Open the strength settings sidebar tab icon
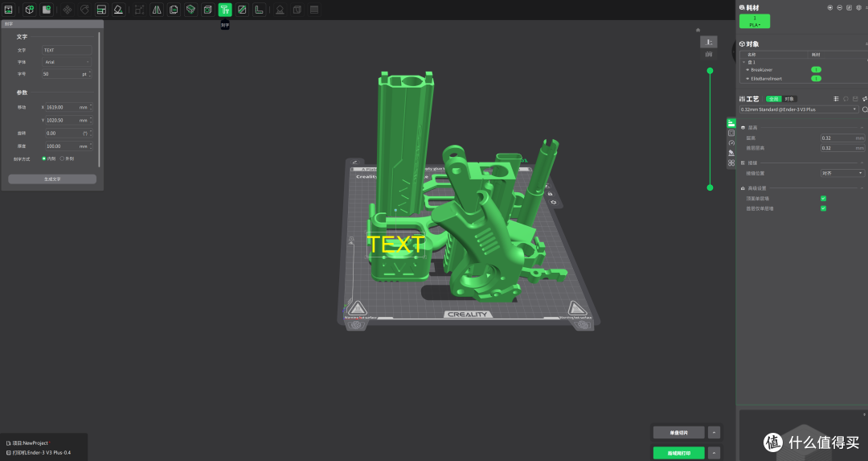Screen dimensions: 868x461 pos(731,133)
